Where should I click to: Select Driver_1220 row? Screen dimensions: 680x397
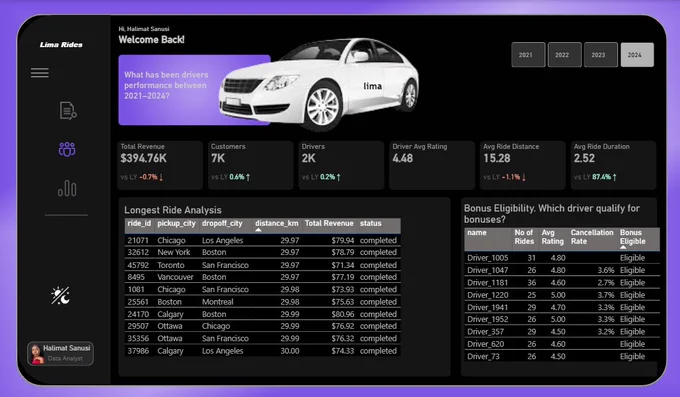point(562,295)
